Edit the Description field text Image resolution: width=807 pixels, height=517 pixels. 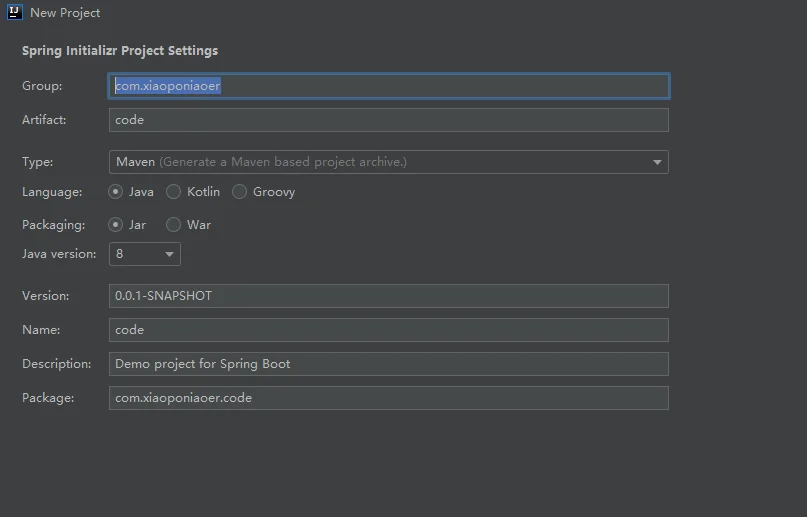click(389, 364)
